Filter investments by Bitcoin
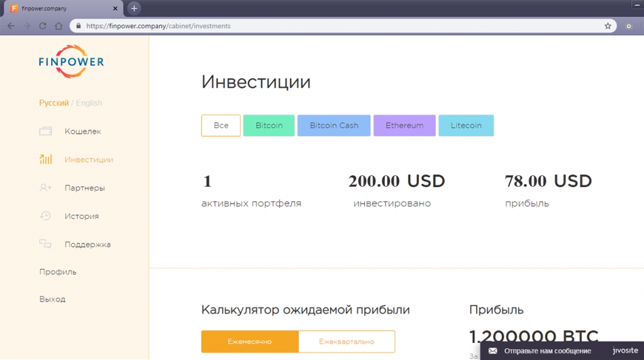The image size is (644, 360). pyautogui.click(x=269, y=126)
